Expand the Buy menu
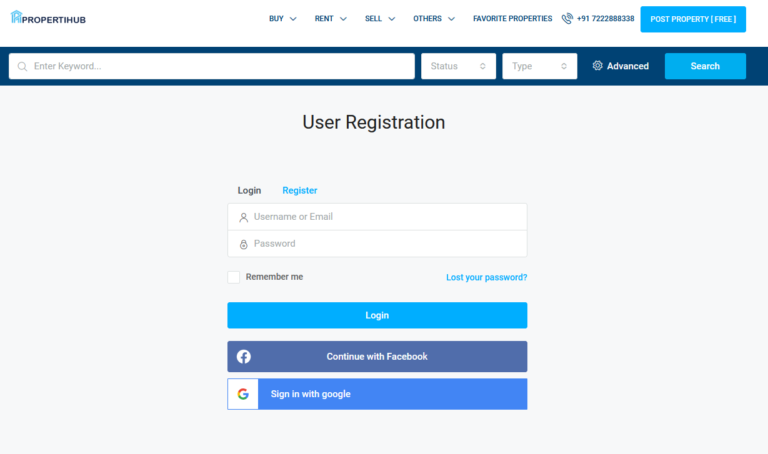The image size is (768, 454). pyautogui.click(x=282, y=19)
